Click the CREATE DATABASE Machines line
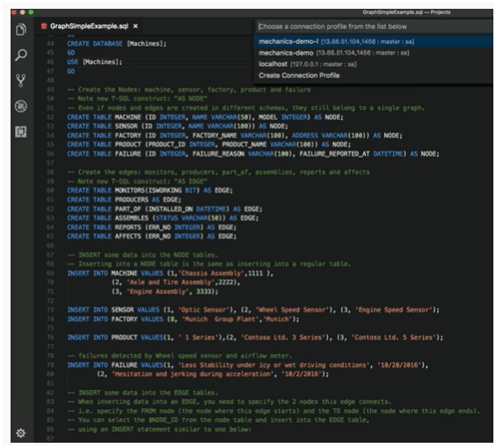The width and height of the screenshot is (496, 448). [117, 44]
